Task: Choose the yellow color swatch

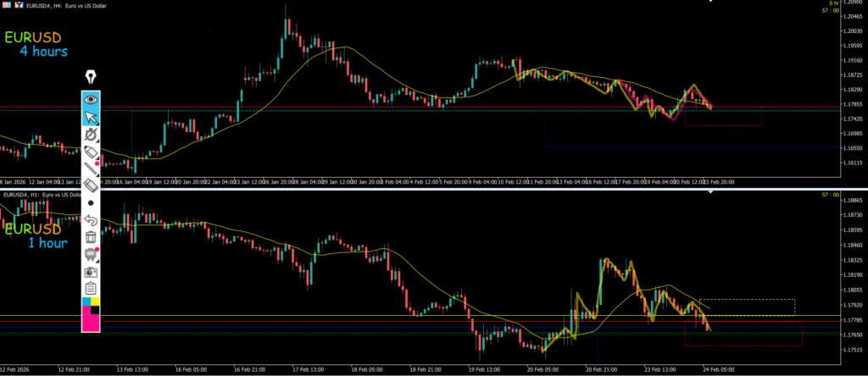Action: click(96, 302)
